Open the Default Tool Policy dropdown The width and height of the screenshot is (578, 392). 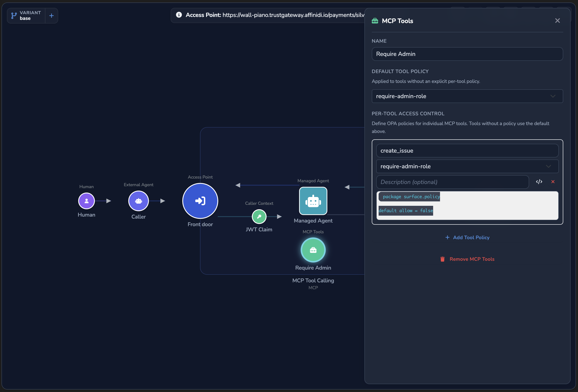pos(467,96)
